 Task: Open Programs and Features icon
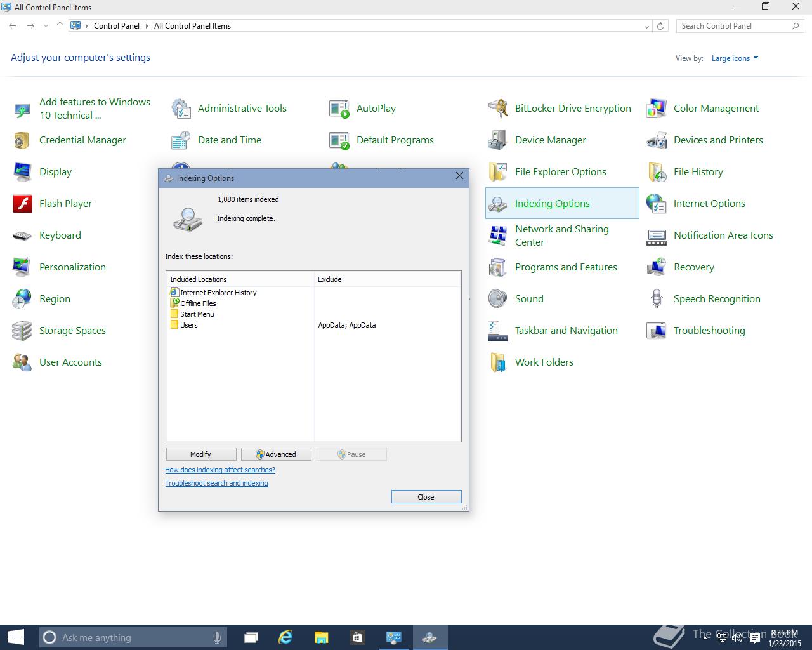(498, 267)
